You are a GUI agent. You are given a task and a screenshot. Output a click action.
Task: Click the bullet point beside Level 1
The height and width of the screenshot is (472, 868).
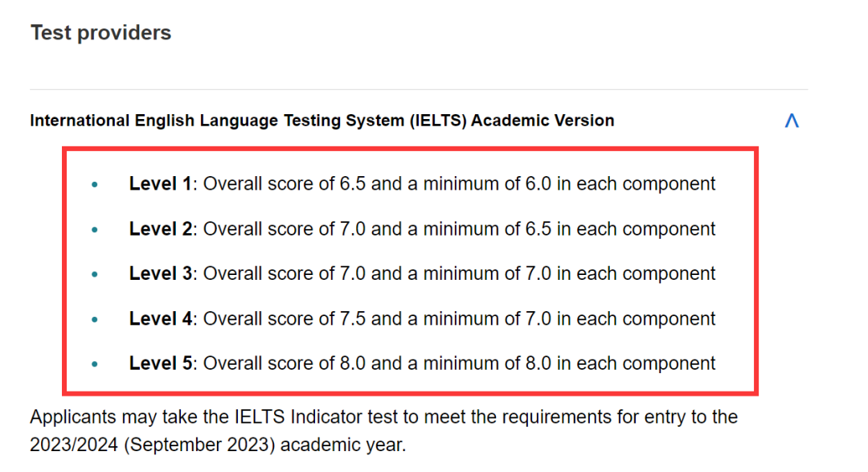[95, 184]
